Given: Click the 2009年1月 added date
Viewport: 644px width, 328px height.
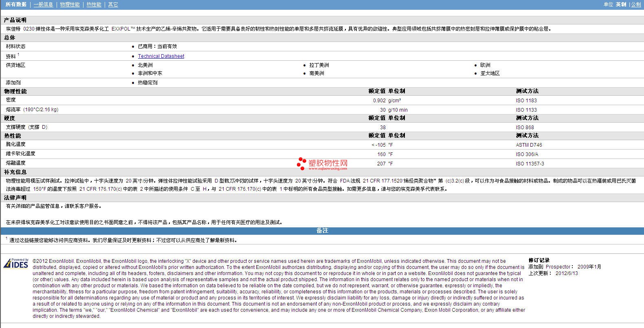Looking at the screenshot, I should pos(589,267).
